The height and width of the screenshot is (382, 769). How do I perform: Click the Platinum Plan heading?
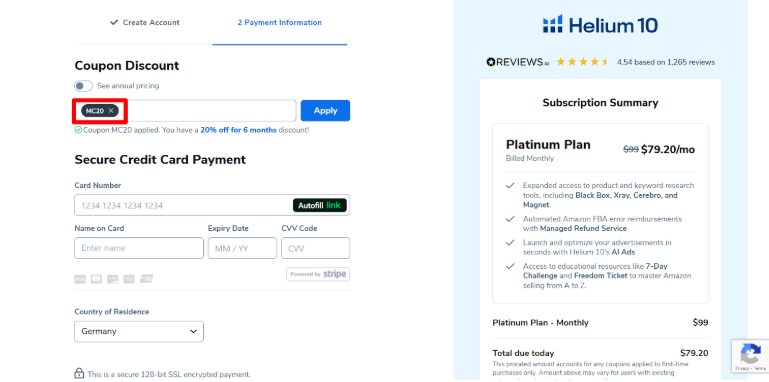coord(548,145)
